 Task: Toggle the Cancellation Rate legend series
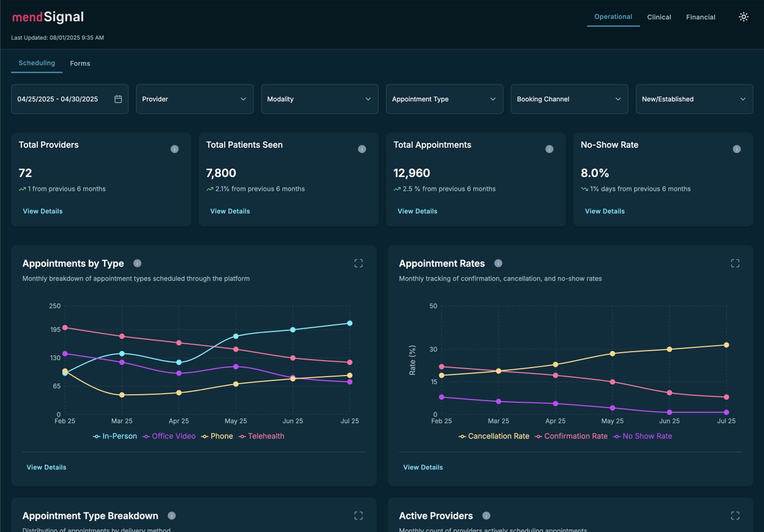pyautogui.click(x=494, y=436)
